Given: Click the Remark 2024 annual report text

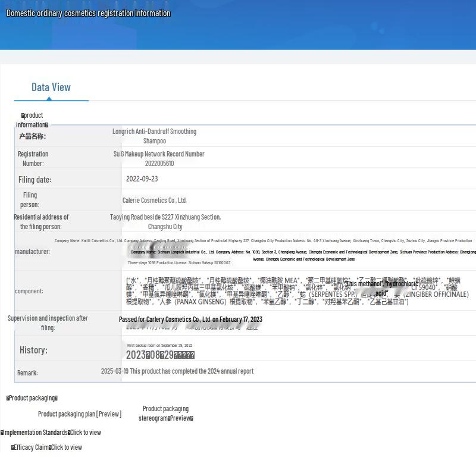Looking at the screenshot, I should pyautogui.click(x=177, y=371).
